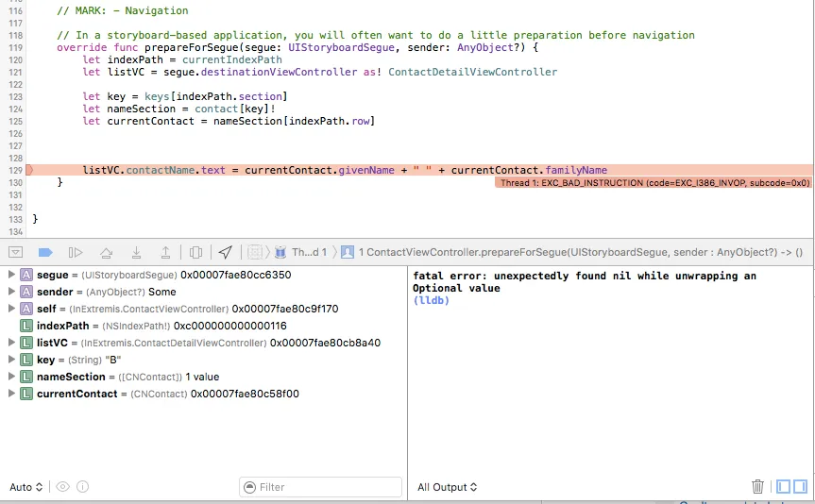815x504 pixels.
Task: Select the indexPath variable row
Action: click(x=203, y=326)
